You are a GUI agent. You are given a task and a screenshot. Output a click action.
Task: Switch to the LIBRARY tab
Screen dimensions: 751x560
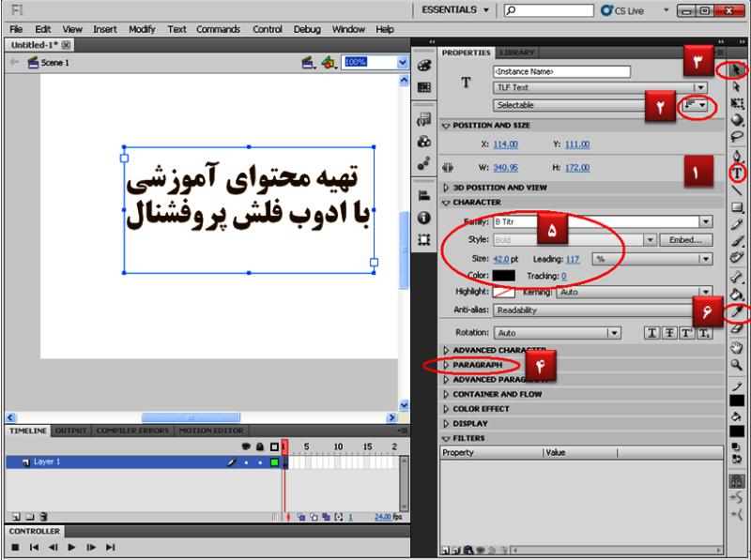click(516, 53)
